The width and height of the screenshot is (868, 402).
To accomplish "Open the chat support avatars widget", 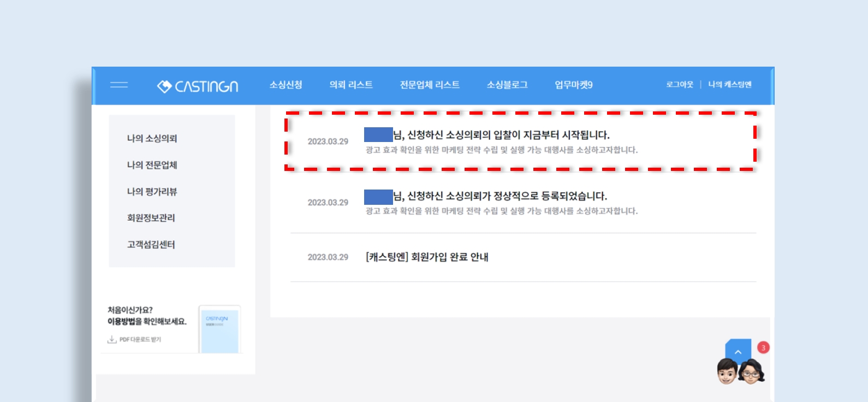I will click(x=740, y=371).
